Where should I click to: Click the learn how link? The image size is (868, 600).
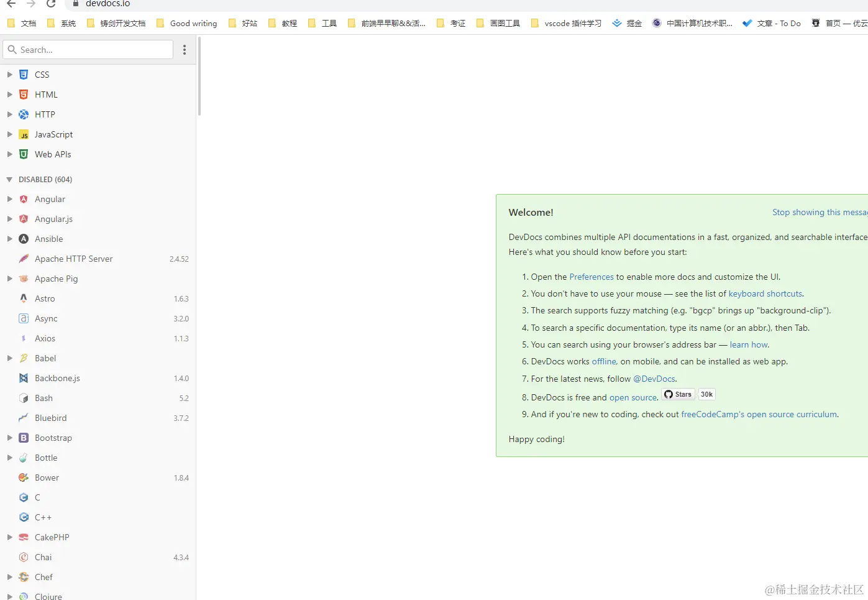click(x=749, y=344)
